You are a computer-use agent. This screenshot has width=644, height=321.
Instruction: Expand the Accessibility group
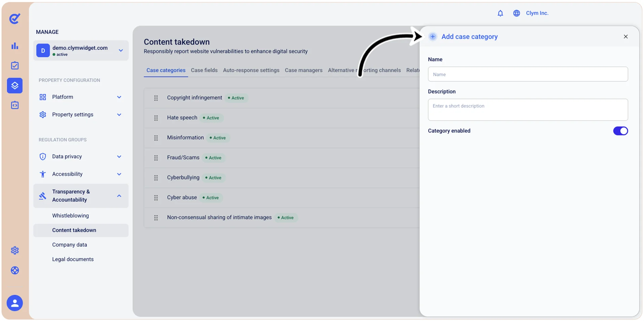[81, 174]
